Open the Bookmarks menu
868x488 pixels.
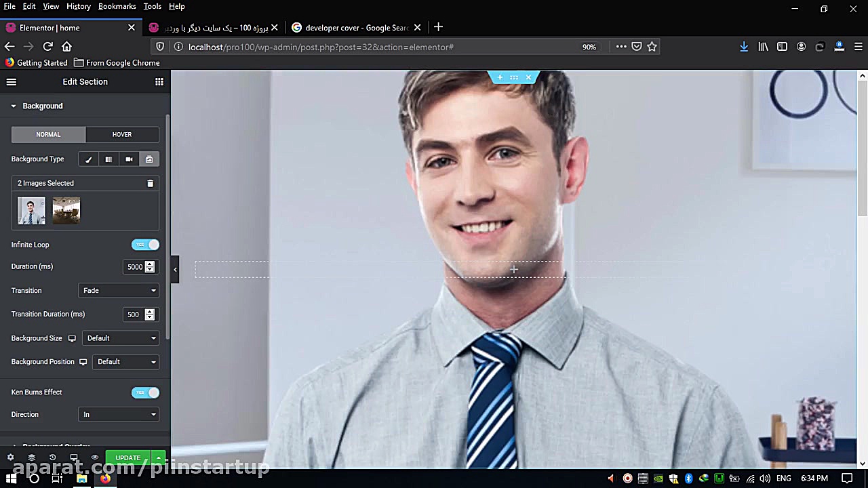point(117,6)
